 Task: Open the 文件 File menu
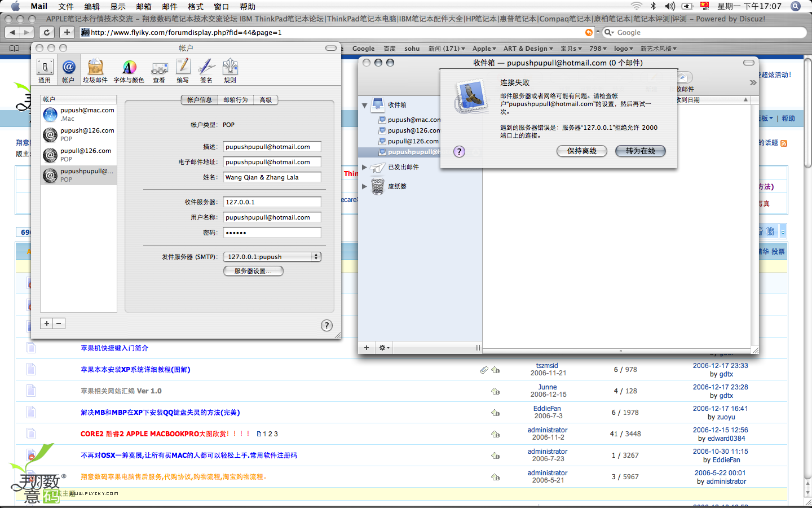[66, 6]
